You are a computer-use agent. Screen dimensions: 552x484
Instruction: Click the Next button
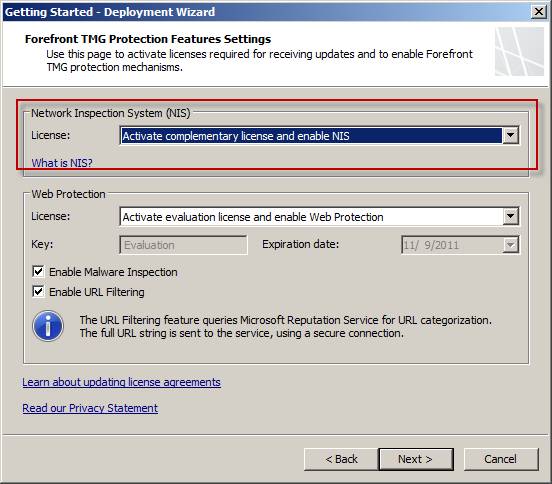pyautogui.click(x=416, y=459)
